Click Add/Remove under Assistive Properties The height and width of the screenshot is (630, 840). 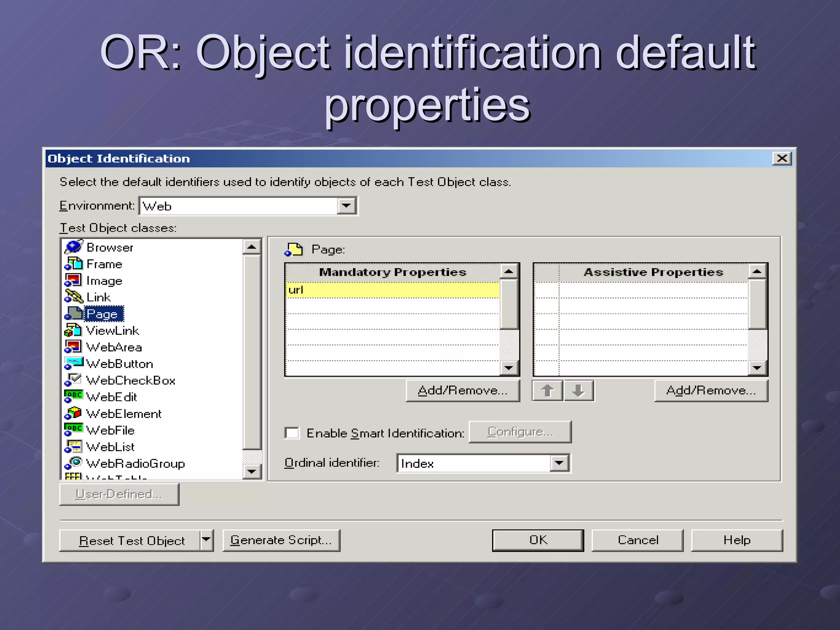click(711, 390)
